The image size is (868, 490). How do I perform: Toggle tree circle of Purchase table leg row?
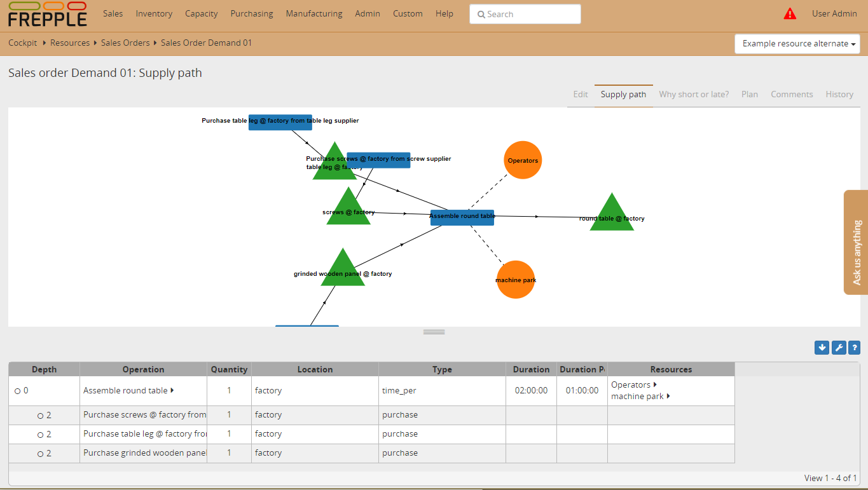(x=40, y=435)
